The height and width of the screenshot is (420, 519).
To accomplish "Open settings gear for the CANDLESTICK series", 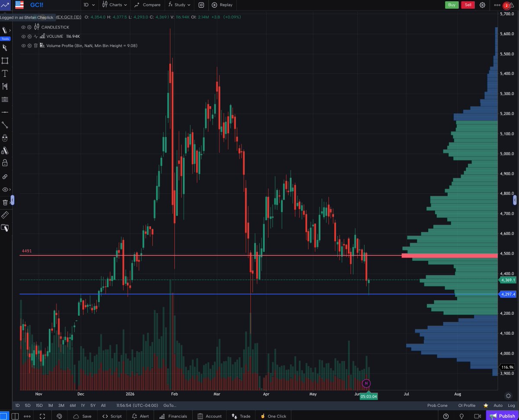I will 29,27.
